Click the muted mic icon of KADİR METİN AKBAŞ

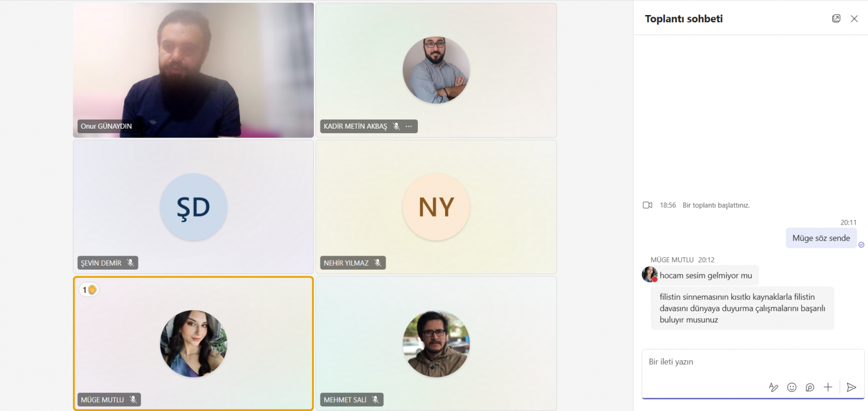click(x=396, y=126)
